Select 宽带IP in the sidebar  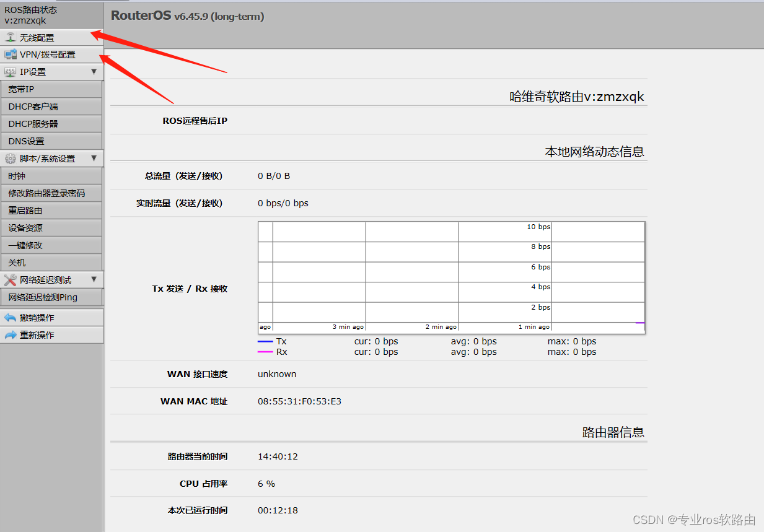point(52,89)
